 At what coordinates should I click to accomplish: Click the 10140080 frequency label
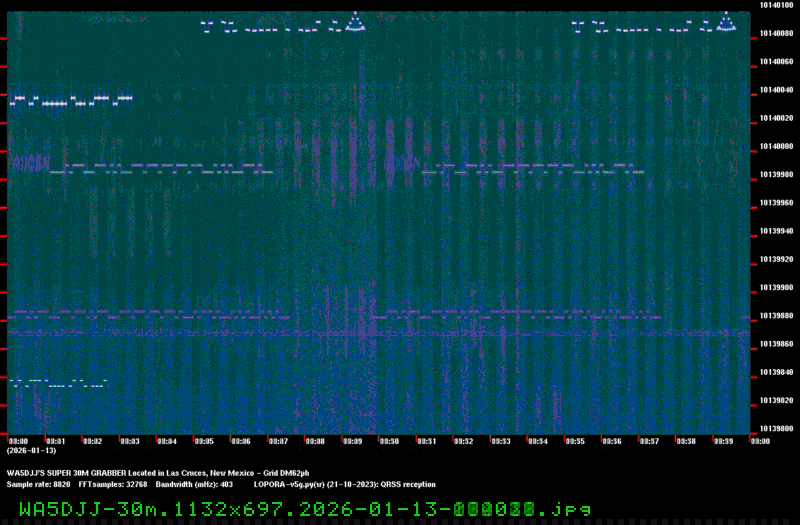click(777, 34)
